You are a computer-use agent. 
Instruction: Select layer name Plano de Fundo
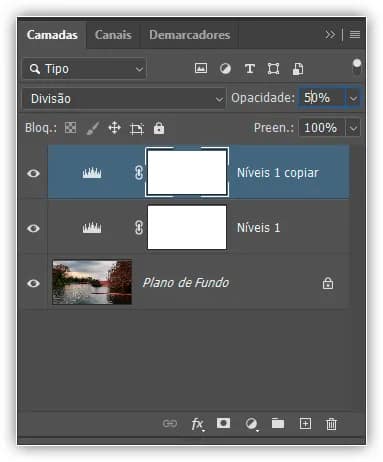[x=186, y=283]
